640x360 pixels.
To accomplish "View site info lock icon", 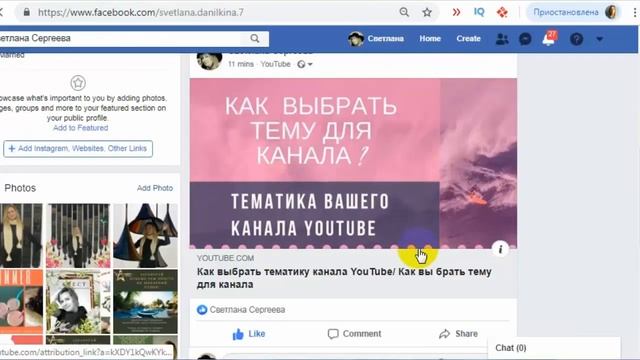I will pos(27,12).
